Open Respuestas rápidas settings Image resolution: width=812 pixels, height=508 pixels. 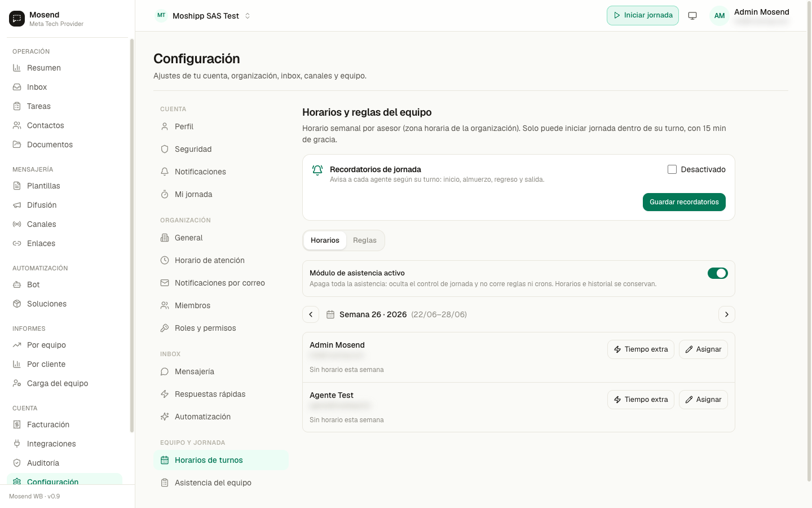221,394
